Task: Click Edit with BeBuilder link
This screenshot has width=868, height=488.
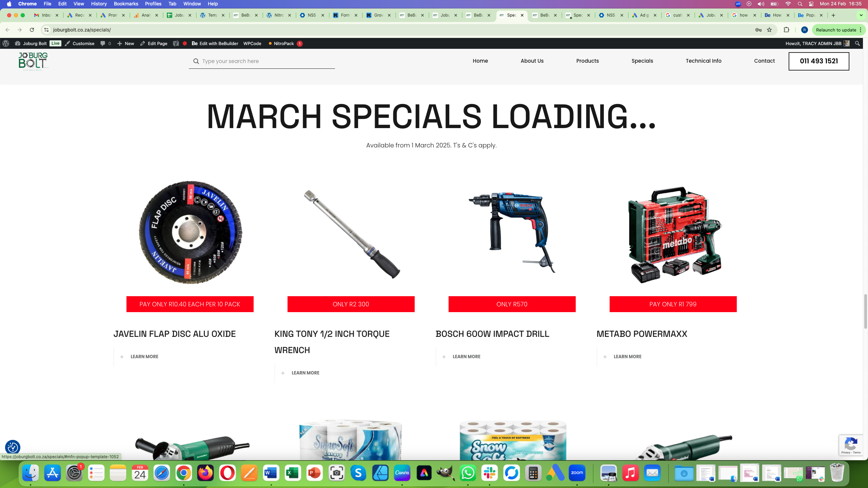Action: pos(215,43)
